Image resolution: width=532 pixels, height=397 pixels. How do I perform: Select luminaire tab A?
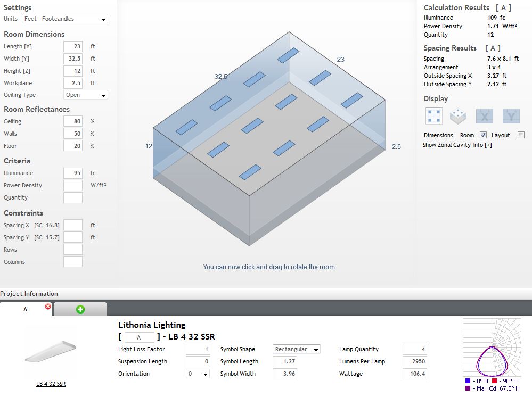click(26, 309)
